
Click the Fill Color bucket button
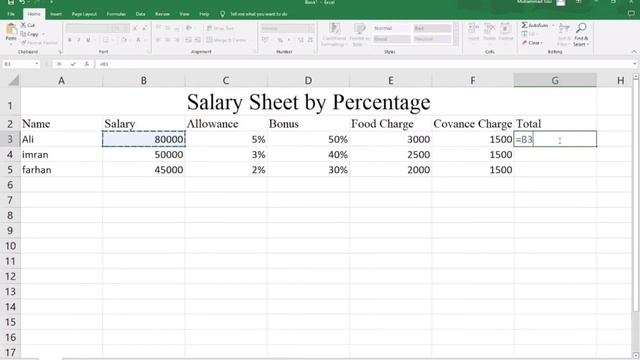pos(124,40)
